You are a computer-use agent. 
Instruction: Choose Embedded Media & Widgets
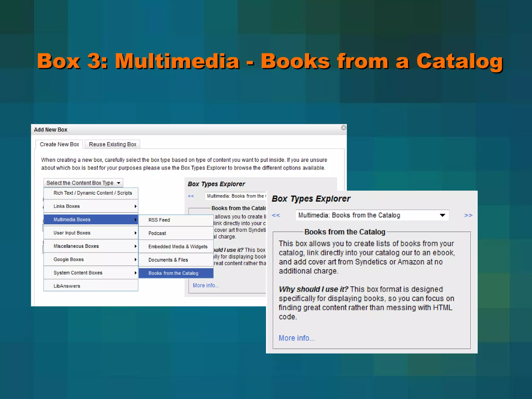coord(176,247)
